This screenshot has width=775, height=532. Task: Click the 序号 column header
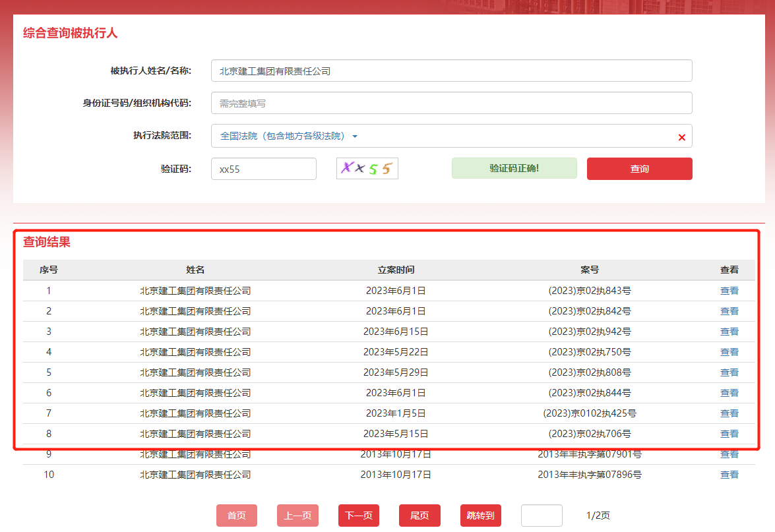(x=48, y=270)
